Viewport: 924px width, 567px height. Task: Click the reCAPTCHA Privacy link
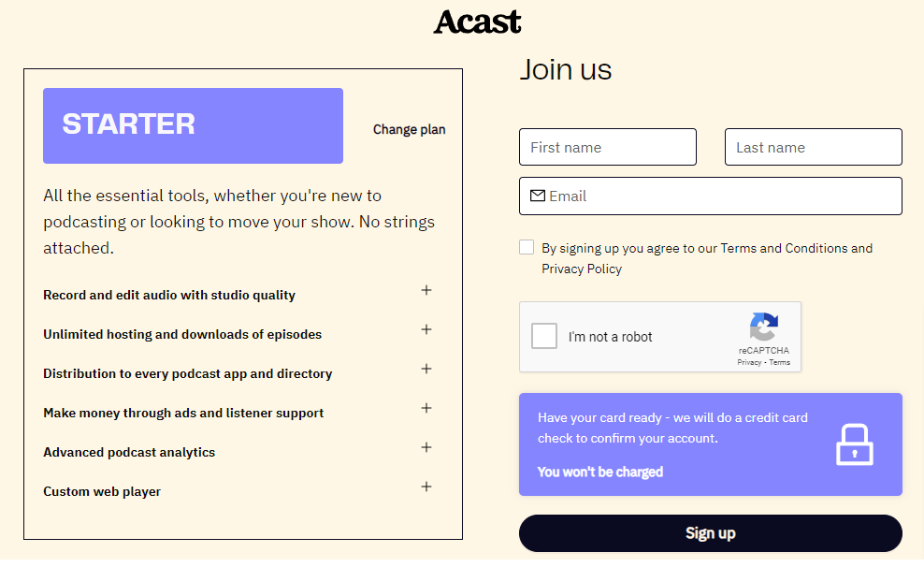click(749, 363)
